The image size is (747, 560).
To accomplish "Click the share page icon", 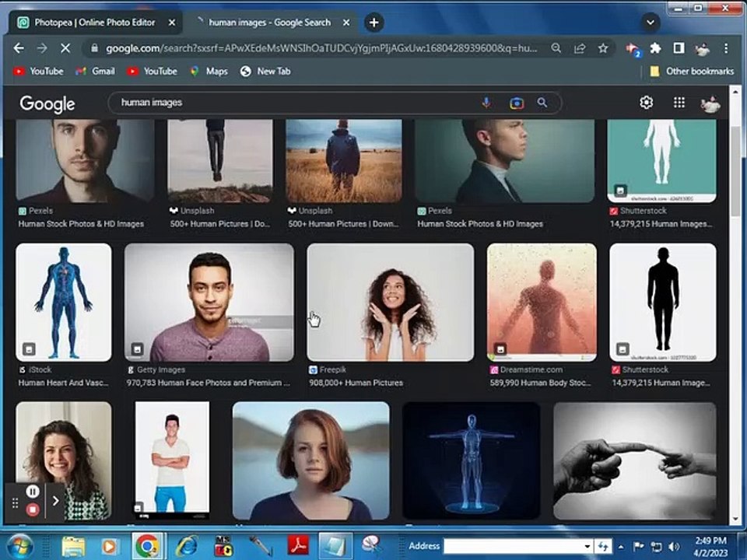I will pyautogui.click(x=579, y=48).
